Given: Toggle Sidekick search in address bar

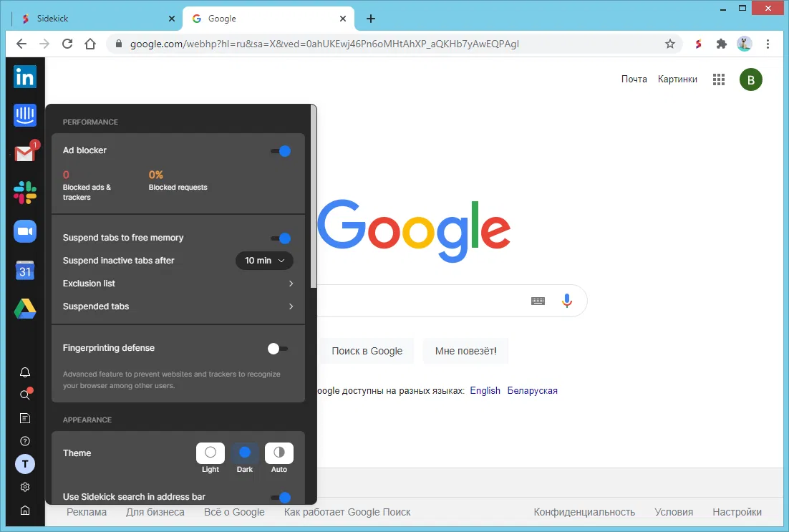Looking at the screenshot, I should pos(281,497).
